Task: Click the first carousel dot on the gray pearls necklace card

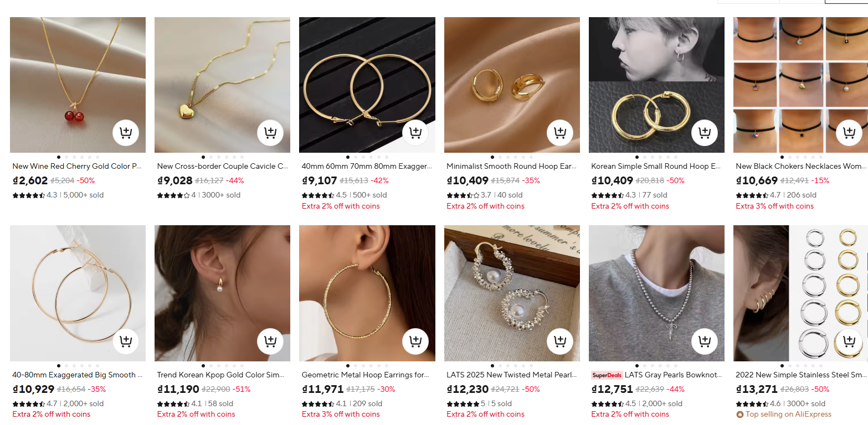Action: pos(636,366)
